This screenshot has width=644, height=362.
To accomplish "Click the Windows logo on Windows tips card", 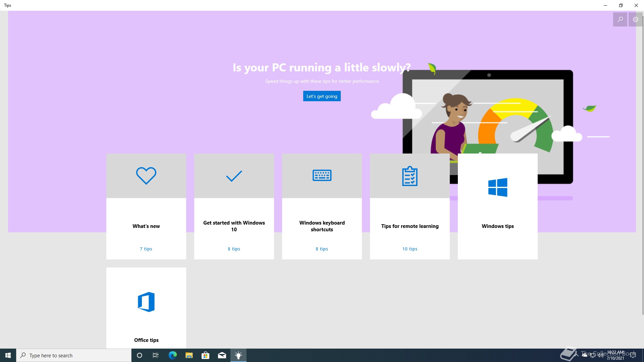I will click(x=498, y=187).
